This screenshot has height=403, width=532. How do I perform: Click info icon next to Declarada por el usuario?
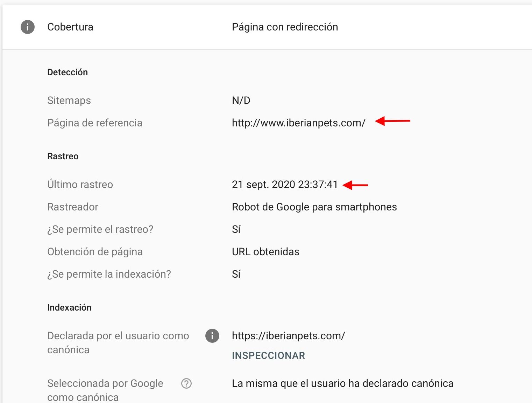pos(212,336)
